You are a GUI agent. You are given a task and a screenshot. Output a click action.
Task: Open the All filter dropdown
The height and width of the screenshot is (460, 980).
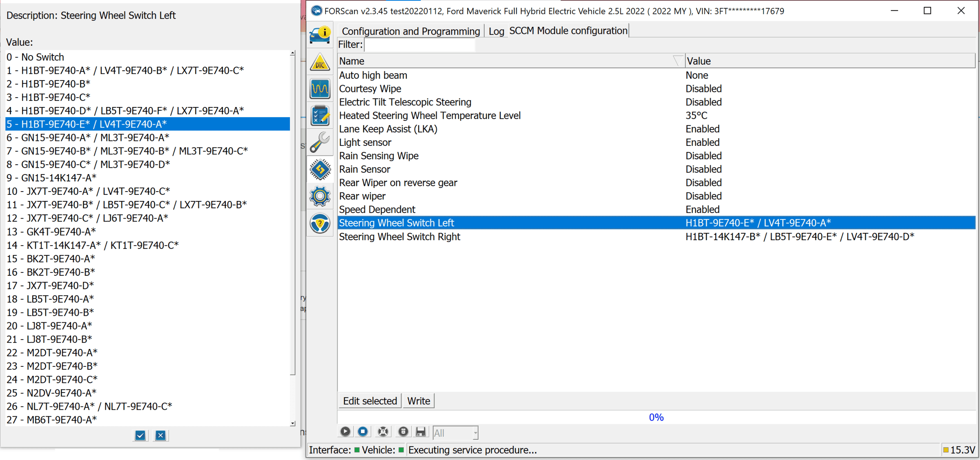(455, 433)
